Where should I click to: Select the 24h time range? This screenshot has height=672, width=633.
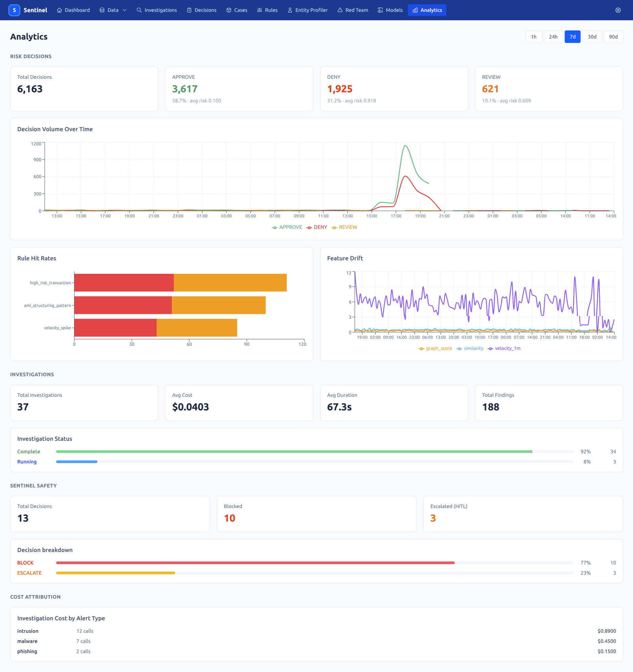[x=553, y=37]
